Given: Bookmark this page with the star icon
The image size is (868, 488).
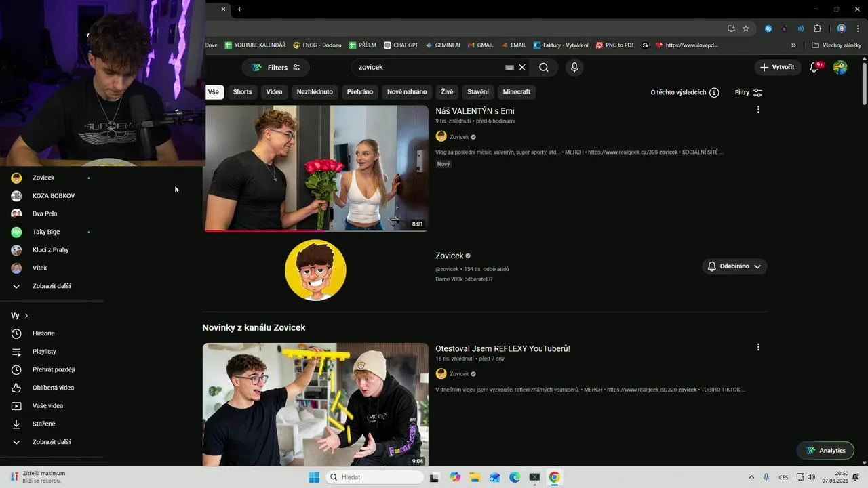Looking at the screenshot, I should point(746,28).
